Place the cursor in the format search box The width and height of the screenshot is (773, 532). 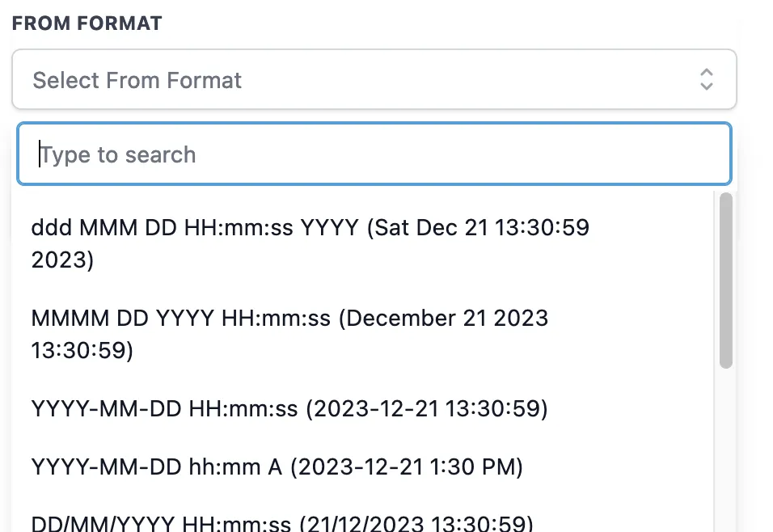pos(374,154)
